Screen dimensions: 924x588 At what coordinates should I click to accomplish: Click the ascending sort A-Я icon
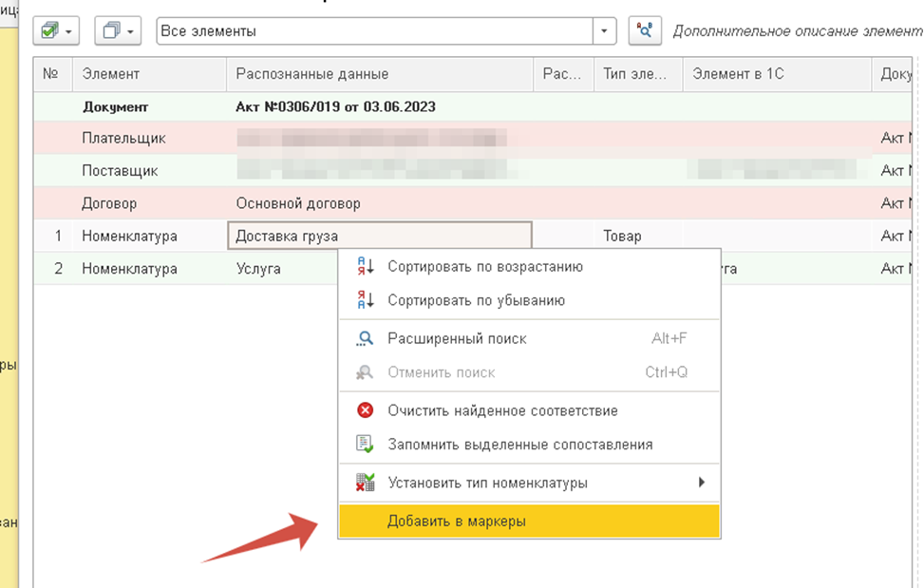click(x=366, y=266)
